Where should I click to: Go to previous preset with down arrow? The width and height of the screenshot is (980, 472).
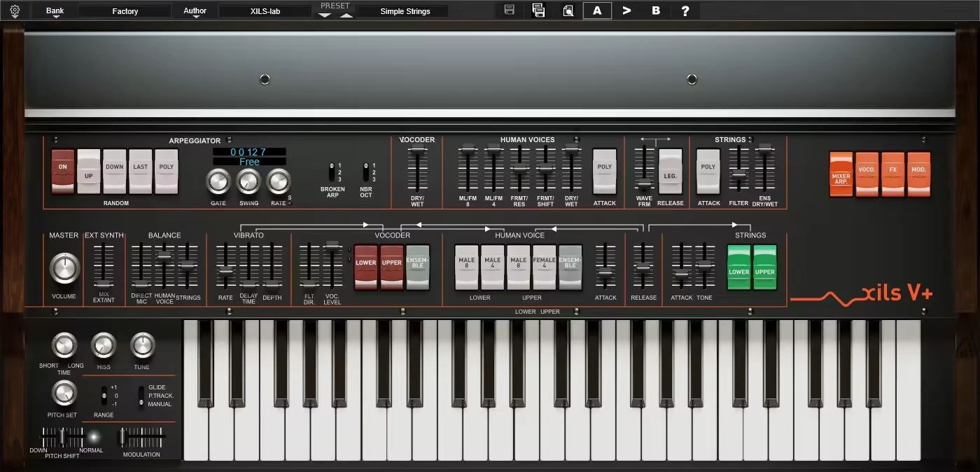click(x=325, y=15)
